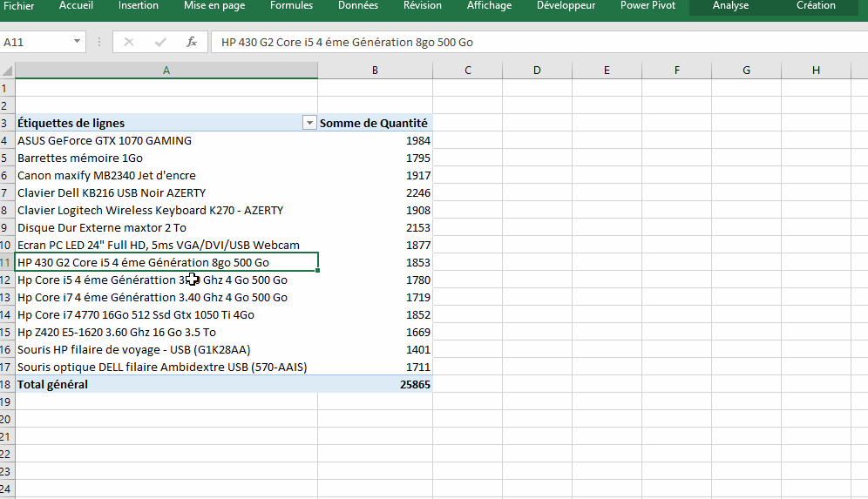Select the quantity value 1719
The height and width of the screenshot is (499, 868).
(x=375, y=297)
